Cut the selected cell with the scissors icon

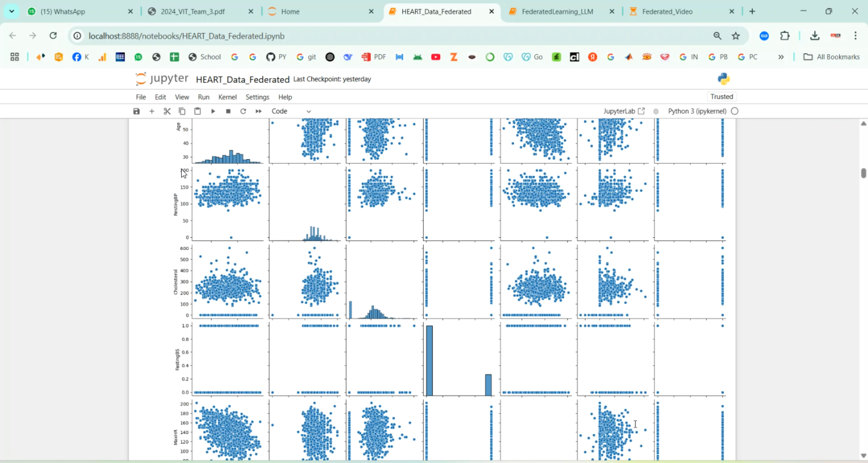167,111
